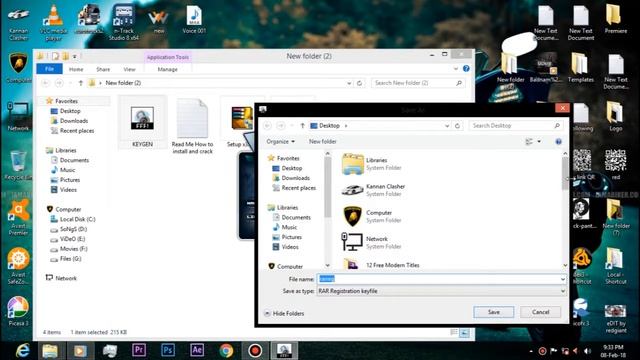Open the SoNgS (D:) drive in Explorer sidebar
This screenshot has height=360, width=640.
click(68, 229)
